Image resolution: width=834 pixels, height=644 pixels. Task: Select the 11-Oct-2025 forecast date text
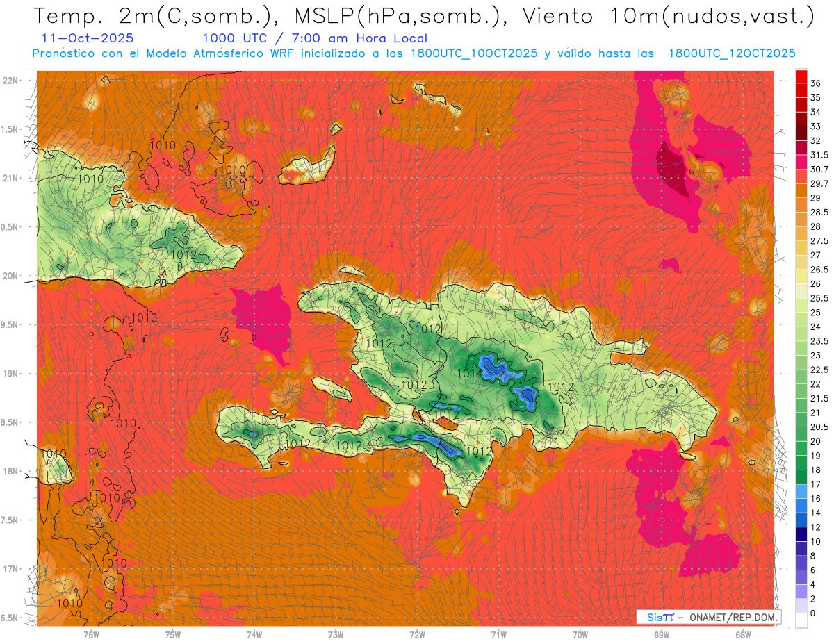tap(88, 38)
